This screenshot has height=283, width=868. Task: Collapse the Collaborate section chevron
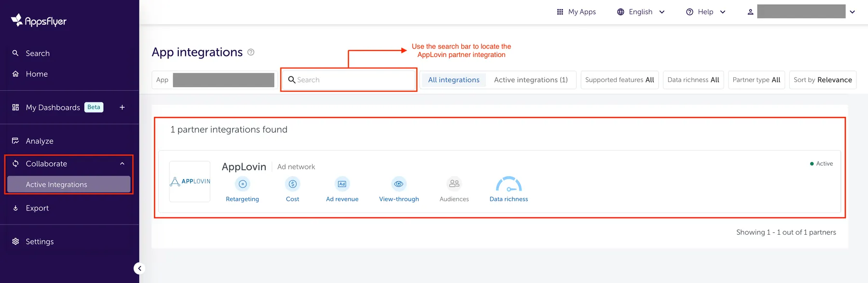coord(122,164)
